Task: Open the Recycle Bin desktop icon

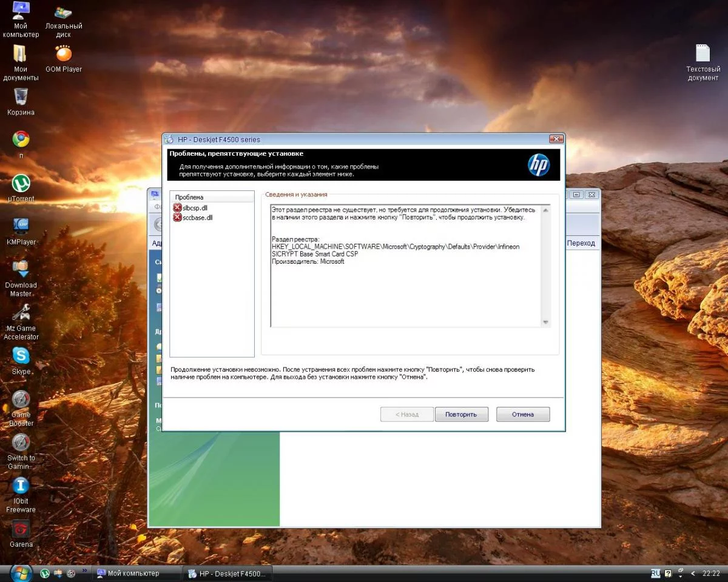Action: (x=21, y=102)
